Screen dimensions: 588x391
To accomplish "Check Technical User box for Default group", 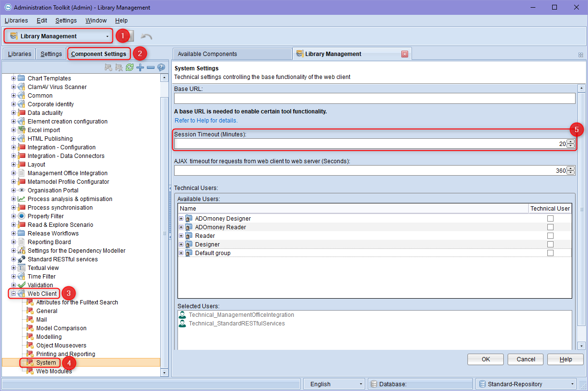I will pyautogui.click(x=550, y=253).
